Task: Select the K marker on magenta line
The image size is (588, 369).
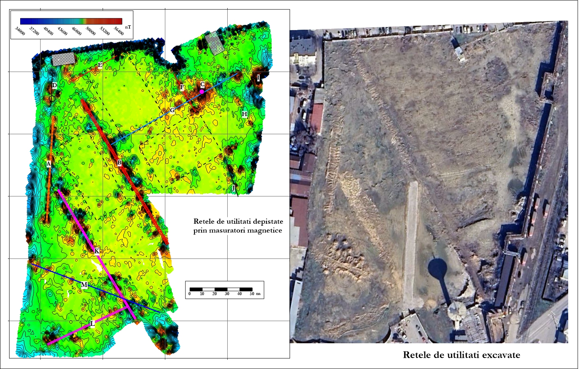Action: coord(96,251)
